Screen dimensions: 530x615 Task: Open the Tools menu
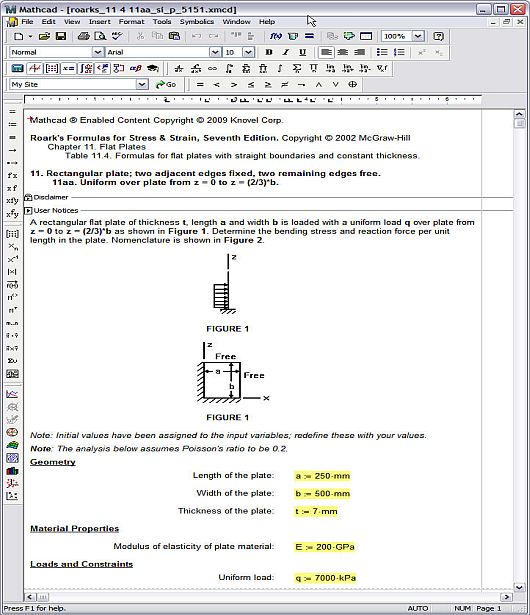click(162, 22)
